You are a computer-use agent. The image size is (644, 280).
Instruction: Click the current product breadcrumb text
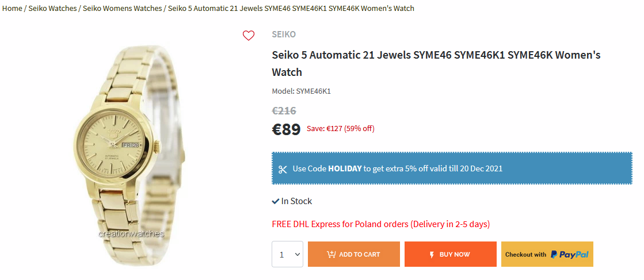(291, 9)
